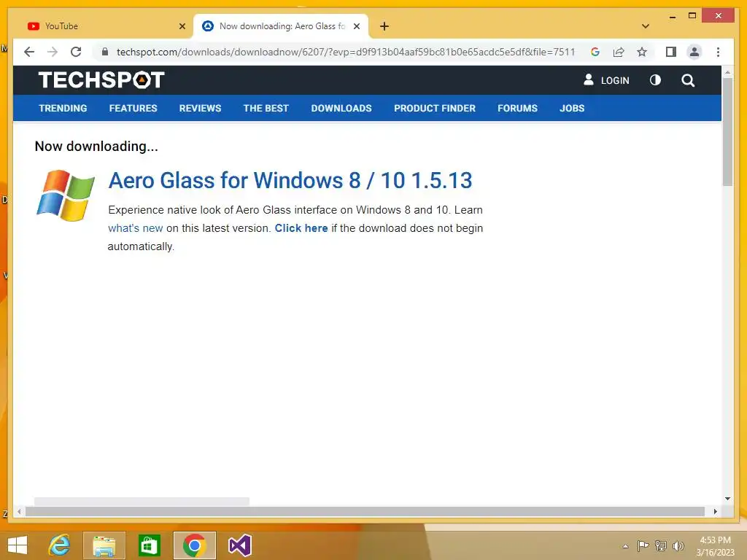View site information via the padlock icon

point(105,52)
